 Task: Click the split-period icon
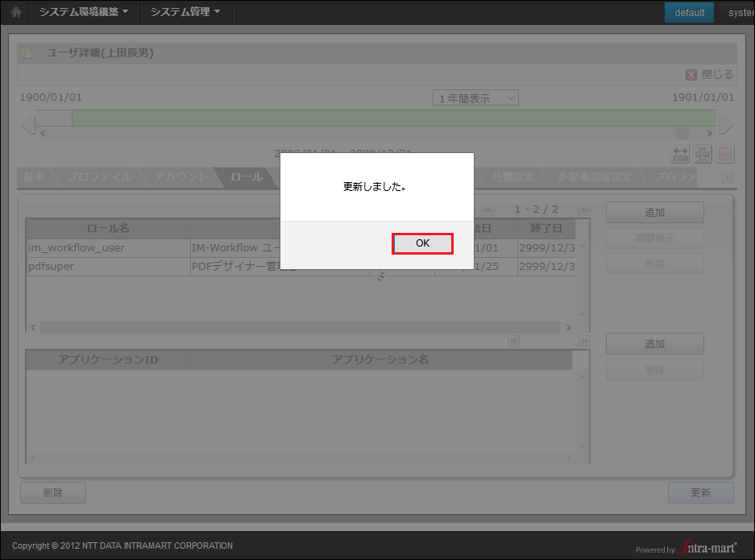tap(703, 155)
